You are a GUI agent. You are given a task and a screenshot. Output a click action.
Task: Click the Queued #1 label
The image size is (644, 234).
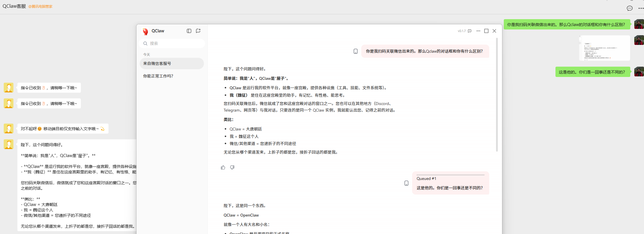[426, 179]
